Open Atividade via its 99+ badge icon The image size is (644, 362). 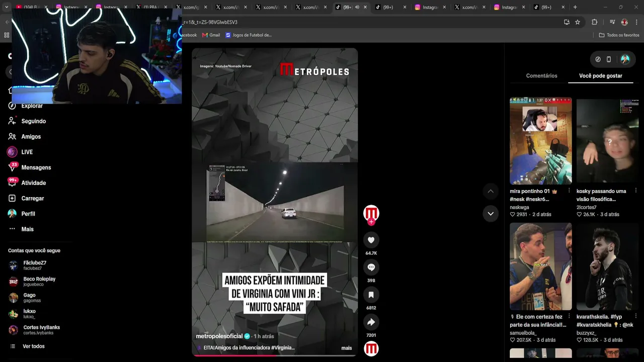point(12,183)
